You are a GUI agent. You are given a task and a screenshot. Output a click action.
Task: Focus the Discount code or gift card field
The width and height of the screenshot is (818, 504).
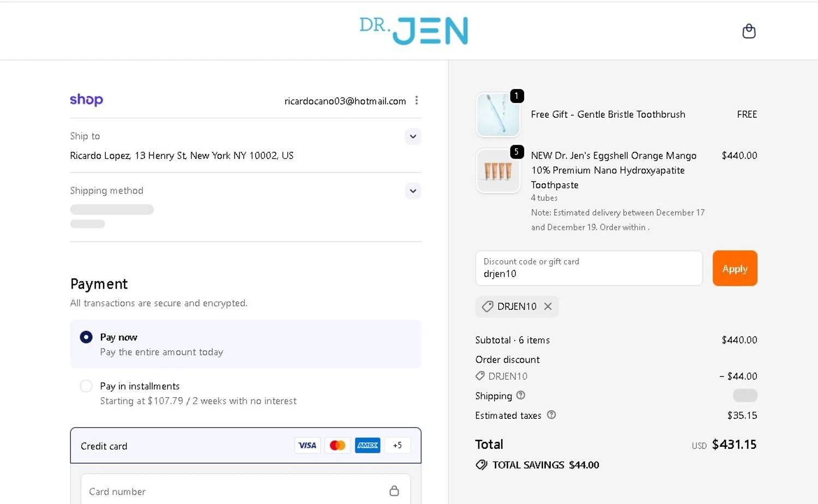pyautogui.click(x=589, y=268)
